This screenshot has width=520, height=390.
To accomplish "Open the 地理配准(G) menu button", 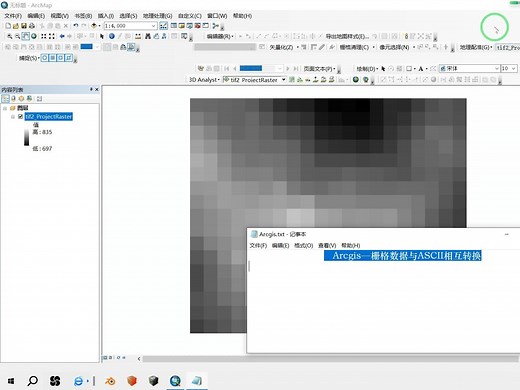I will click(476, 47).
